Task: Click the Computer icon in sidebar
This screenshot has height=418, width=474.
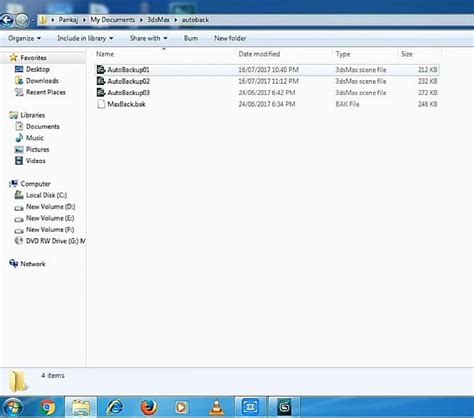Action: click(13, 184)
